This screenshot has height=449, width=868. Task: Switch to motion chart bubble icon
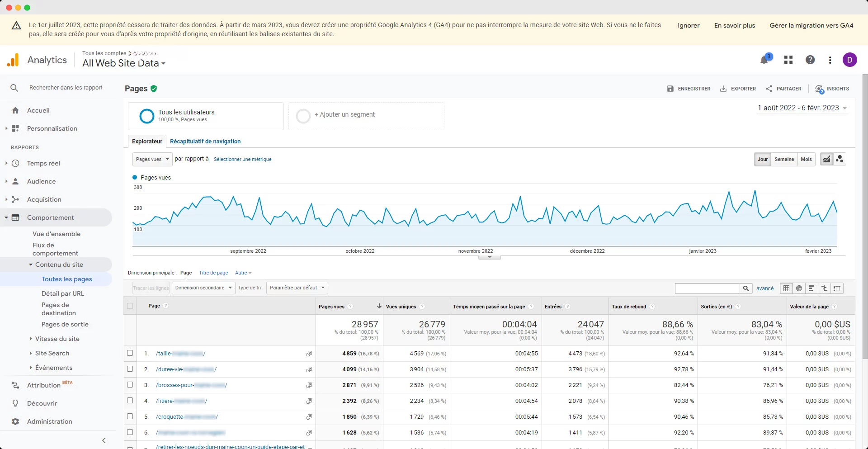[840, 159]
